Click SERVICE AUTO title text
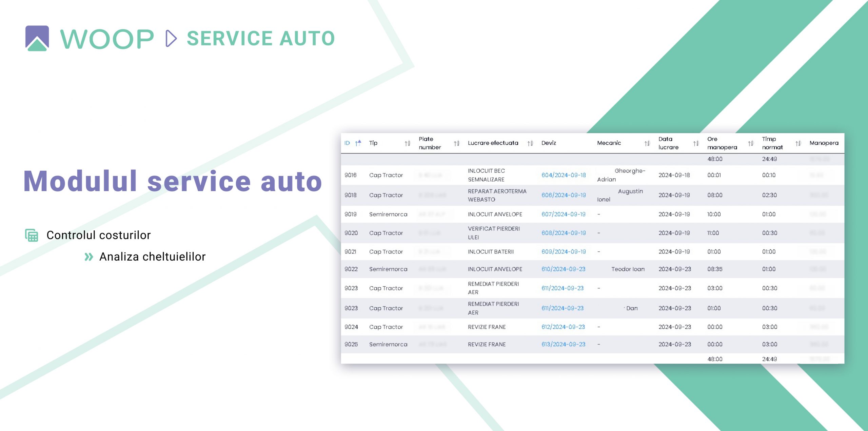 click(261, 38)
